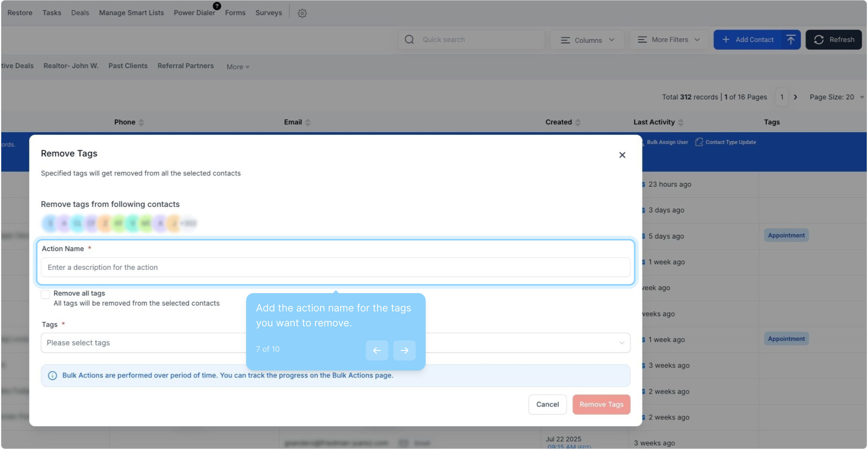Open the More Filters dropdown

click(x=669, y=39)
